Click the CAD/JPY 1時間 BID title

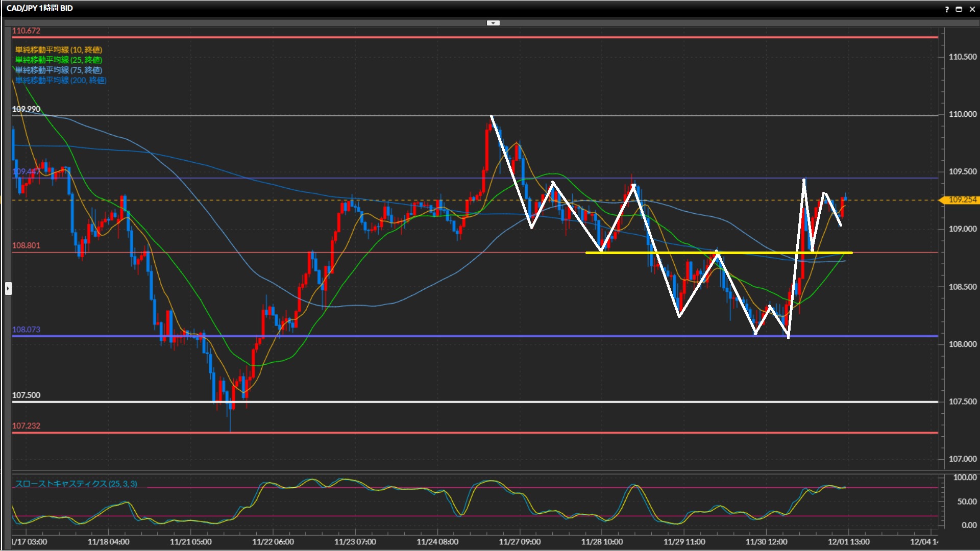coord(39,8)
